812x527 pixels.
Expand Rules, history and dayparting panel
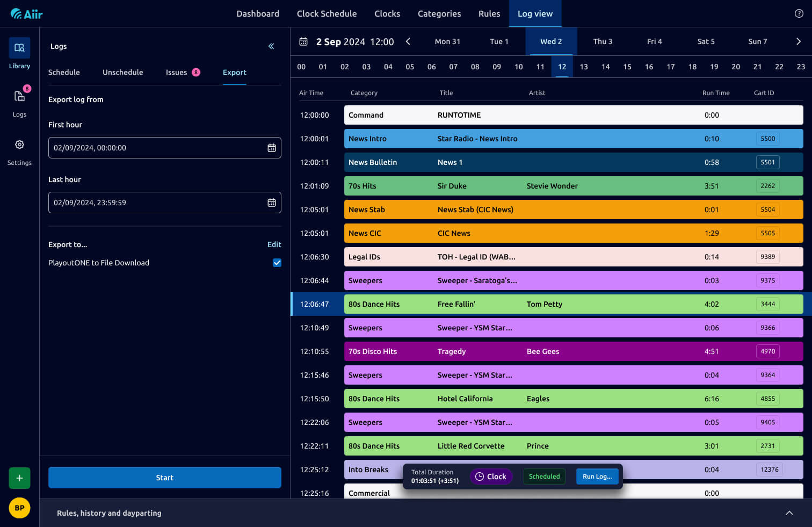tap(789, 513)
